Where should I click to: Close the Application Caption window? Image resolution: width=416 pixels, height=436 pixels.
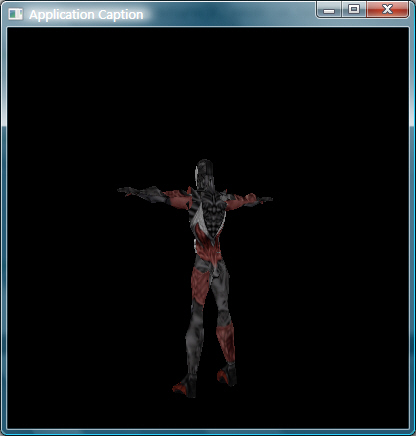[x=387, y=9]
